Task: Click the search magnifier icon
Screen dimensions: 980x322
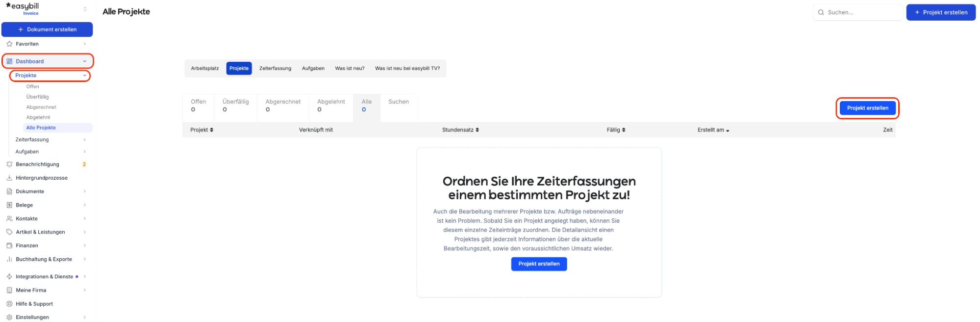Action: point(821,12)
